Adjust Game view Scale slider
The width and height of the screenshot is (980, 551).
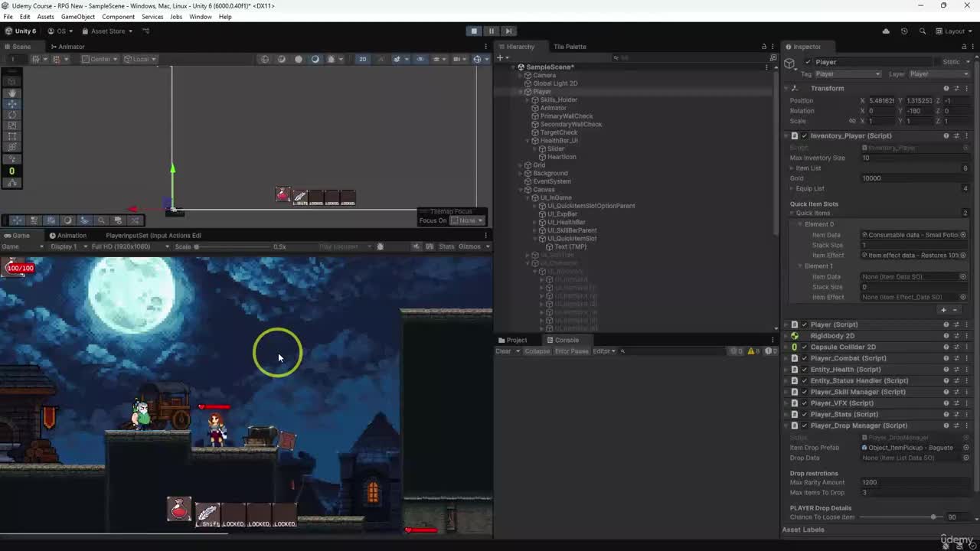click(x=233, y=246)
